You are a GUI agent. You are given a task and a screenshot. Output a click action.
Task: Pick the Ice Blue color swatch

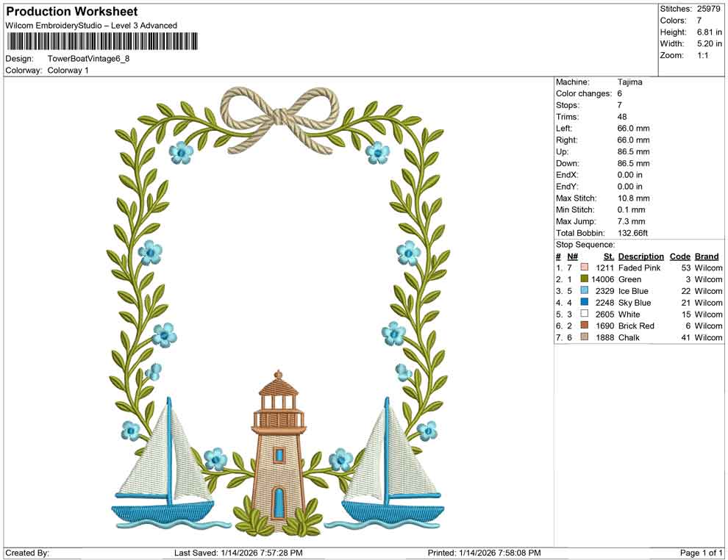click(x=585, y=291)
